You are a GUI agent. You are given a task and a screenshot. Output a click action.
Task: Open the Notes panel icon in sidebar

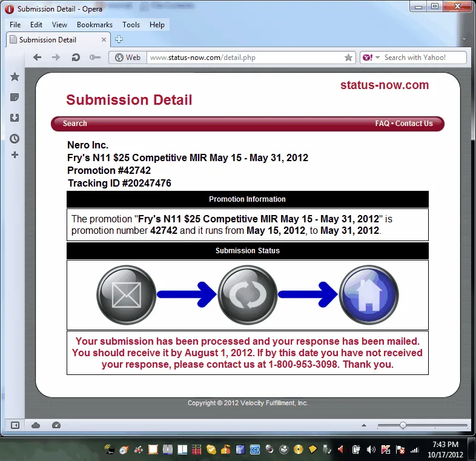coord(15,97)
